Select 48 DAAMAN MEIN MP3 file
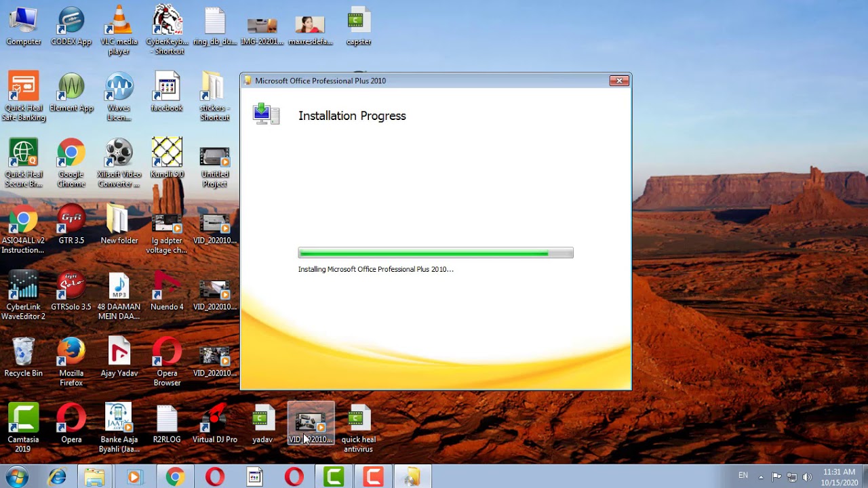 click(x=119, y=296)
